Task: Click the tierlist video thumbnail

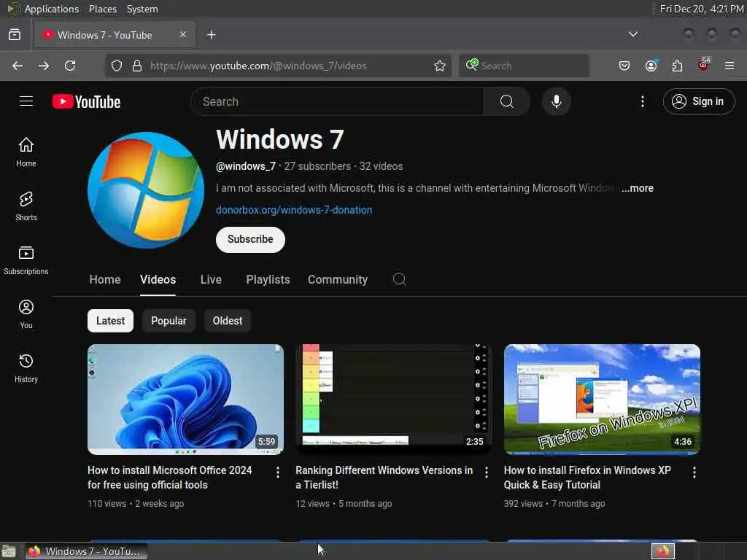Action: tap(393, 400)
